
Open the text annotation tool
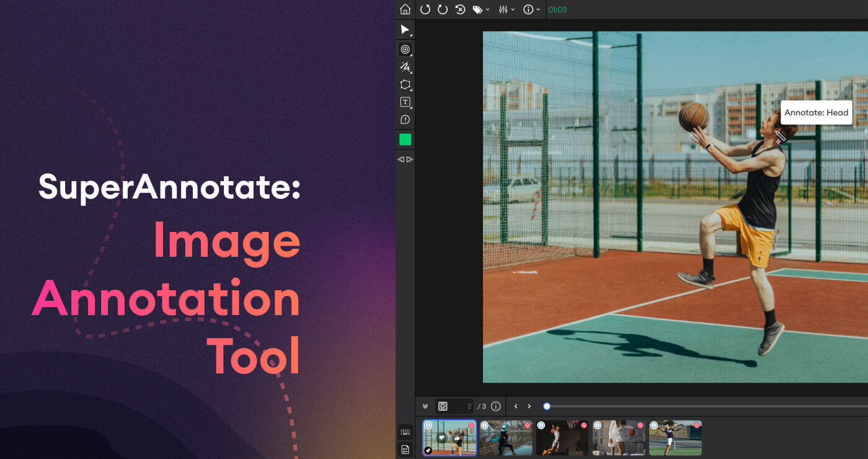(x=405, y=102)
